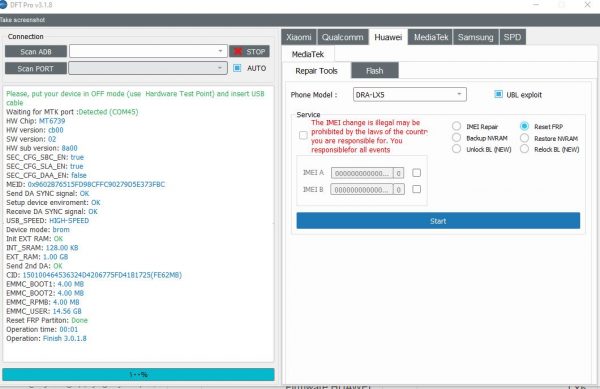Enable the IMEI A checkbox
Image resolution: width=600 pixels, height=389 pixels.
[417, 173]
